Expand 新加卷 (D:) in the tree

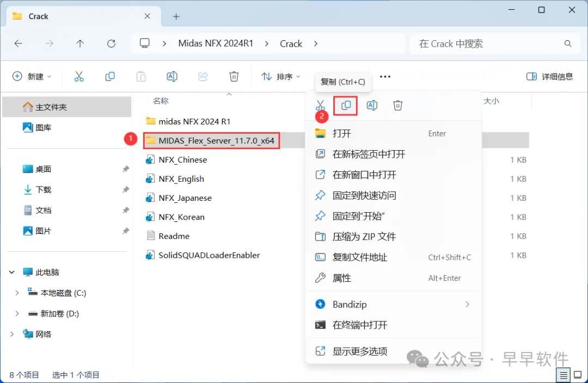click(17, 313)
